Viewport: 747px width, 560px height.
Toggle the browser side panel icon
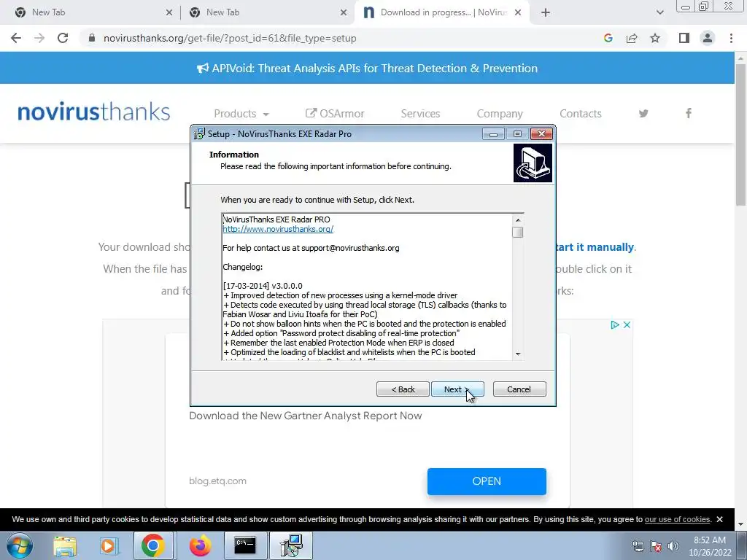click(684, 38)
